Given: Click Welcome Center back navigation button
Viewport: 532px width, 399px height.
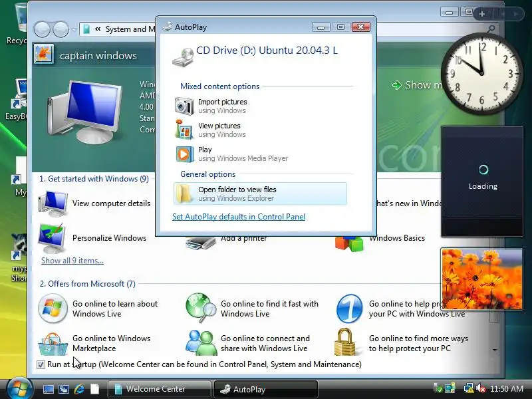Looking at the screenshot, I should point(42,29).
